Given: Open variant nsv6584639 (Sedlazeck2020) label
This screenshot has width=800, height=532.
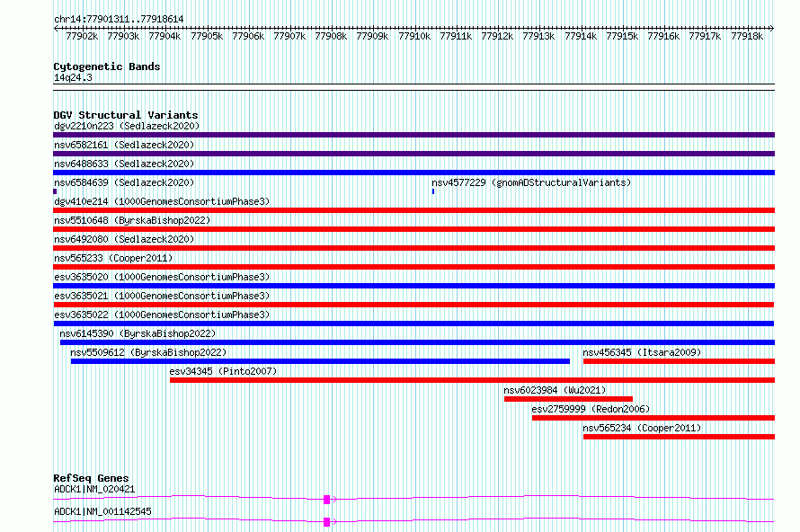Looking at the screenshot, I should (x=124, y=182).
